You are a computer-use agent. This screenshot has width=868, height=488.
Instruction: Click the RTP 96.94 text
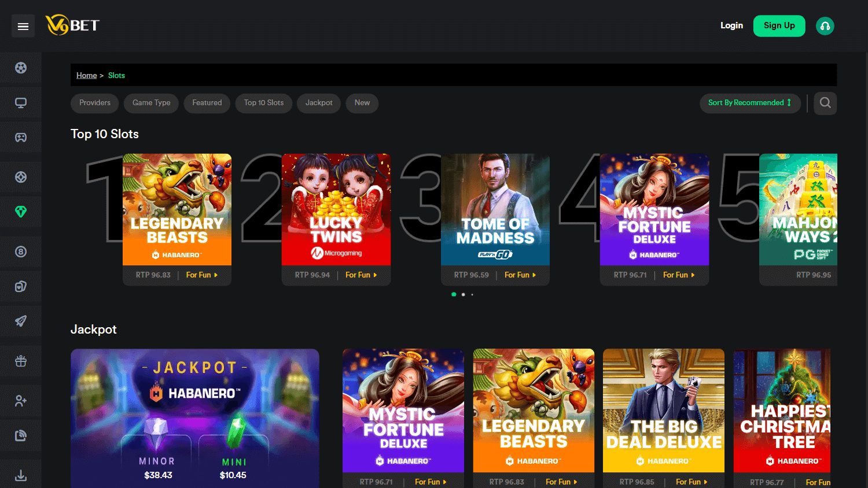click(x=312, y=275)
